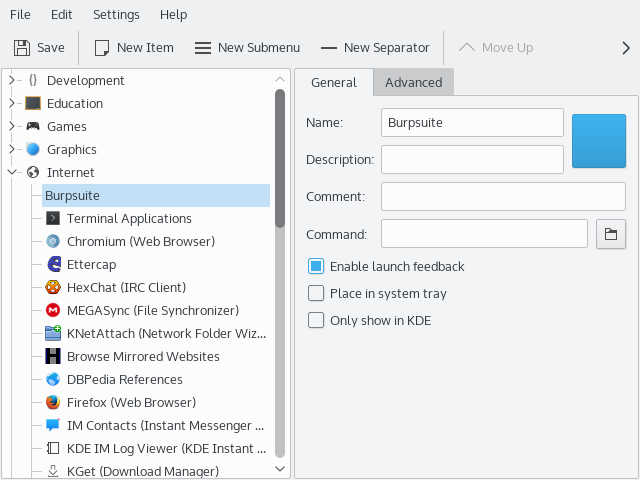The height and width of the screenshot is (480, 640).
Task: Click the Firefox icon in tree
Action: point(53,402)
